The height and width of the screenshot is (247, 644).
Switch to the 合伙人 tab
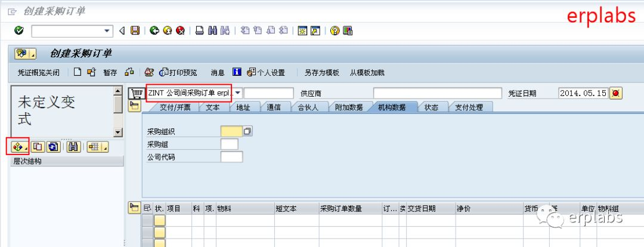pyautogui.click(x=308, y=107)
